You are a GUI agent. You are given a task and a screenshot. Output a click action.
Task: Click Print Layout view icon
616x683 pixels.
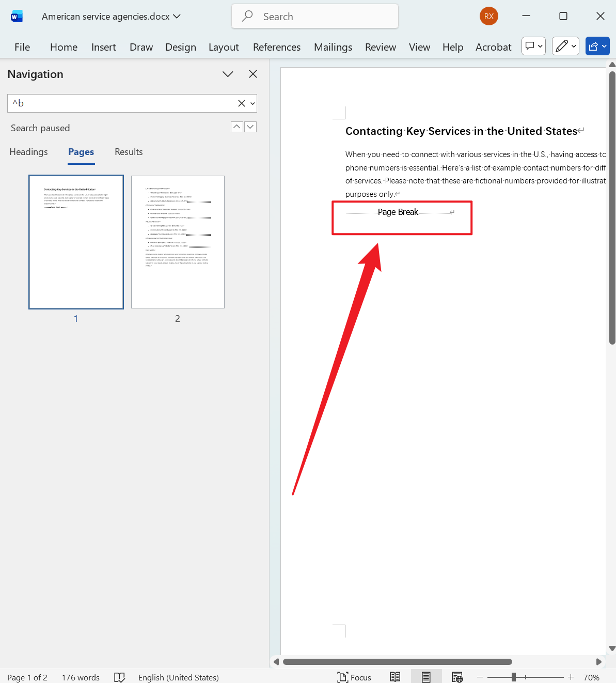click(x=426, y=676)
